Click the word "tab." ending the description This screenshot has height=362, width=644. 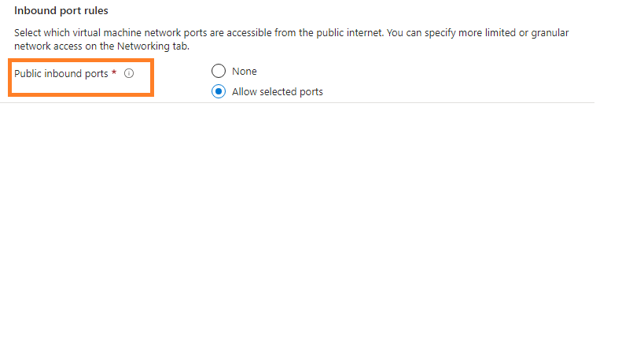tap(180, 46)
